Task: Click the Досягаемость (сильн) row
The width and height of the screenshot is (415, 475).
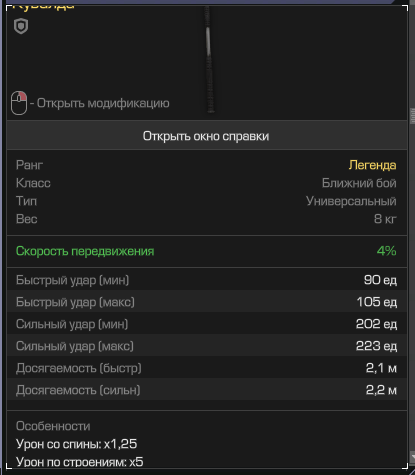Action: coord(207,389)
